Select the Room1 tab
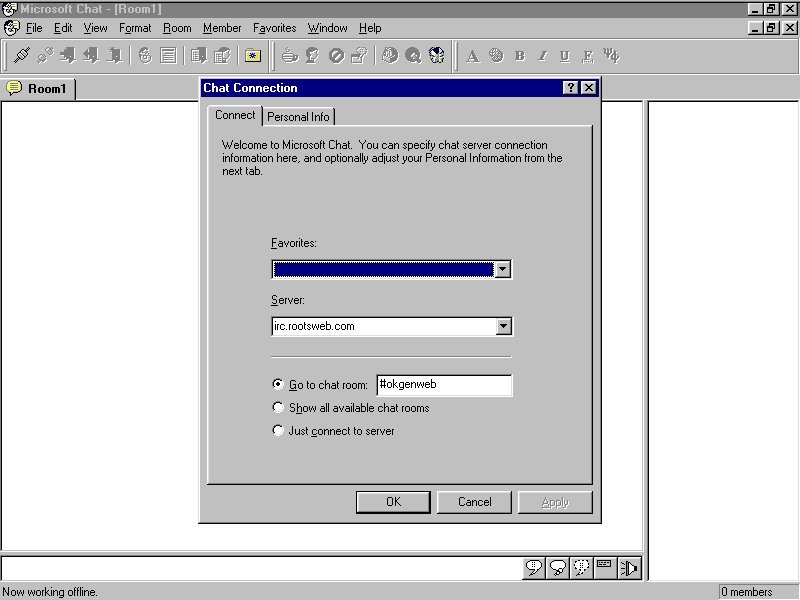Viewport: 800px width, 600px height. pyautogui.click(x=38, y=89)
